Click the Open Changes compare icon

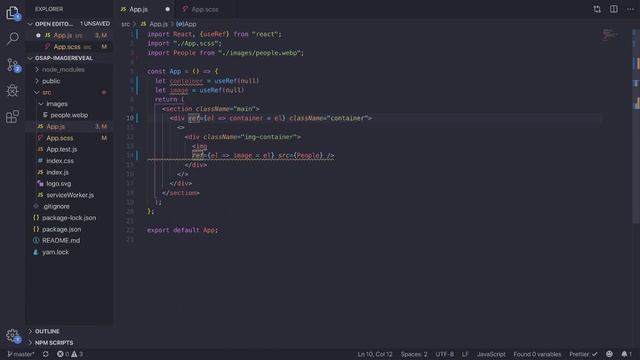click(x=597, y=9)
